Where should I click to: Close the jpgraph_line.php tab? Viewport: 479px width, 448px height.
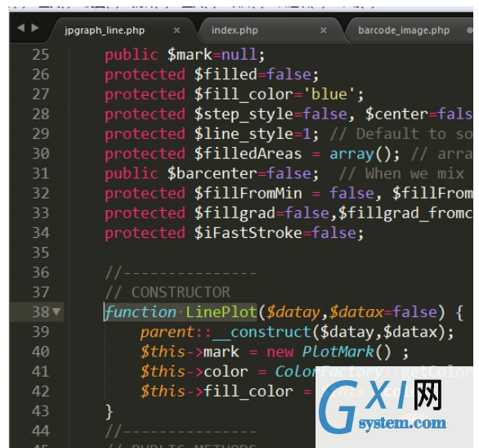coord(177,30)
